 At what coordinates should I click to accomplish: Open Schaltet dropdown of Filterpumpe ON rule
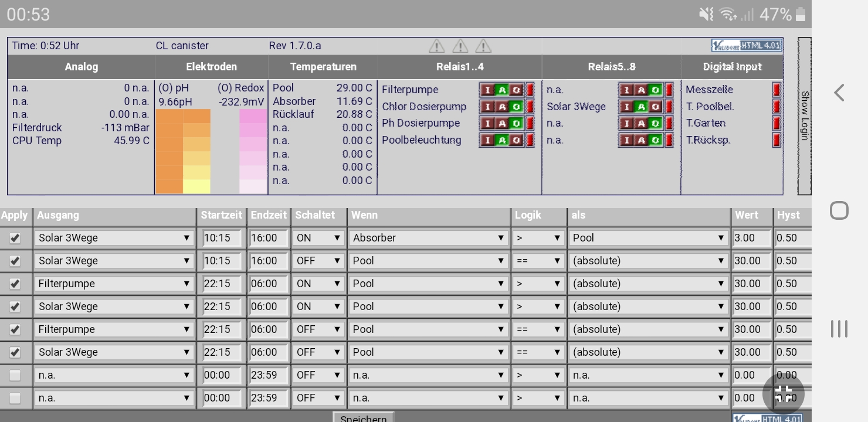click(318, 284)
